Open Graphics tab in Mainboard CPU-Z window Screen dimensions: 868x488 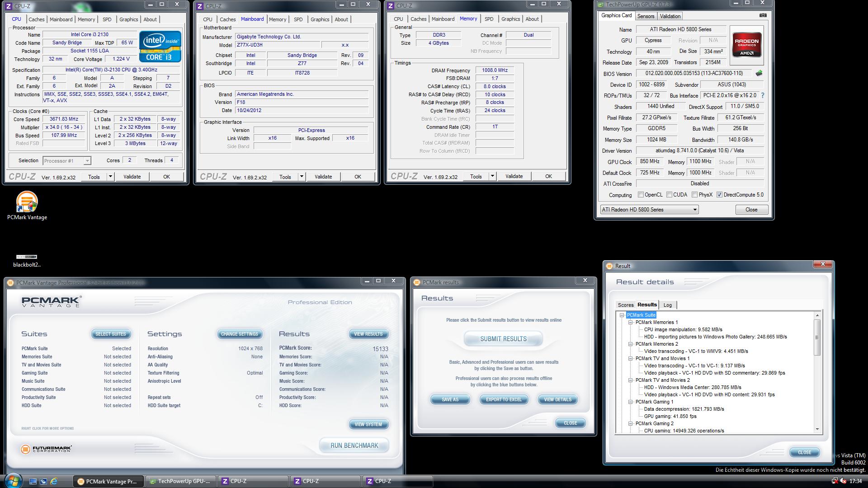[x=320, y=19]
